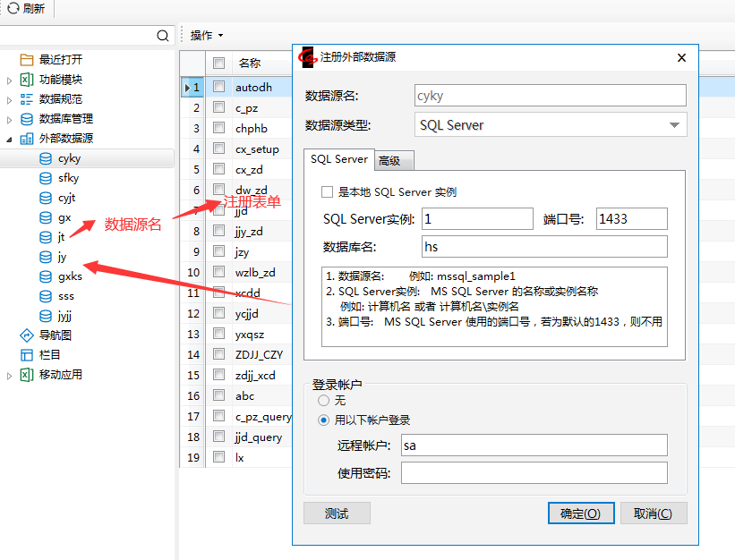Screen dimensions: 735x560
Task: Switch to the 高级 tab
Action: tap(390, 161)
